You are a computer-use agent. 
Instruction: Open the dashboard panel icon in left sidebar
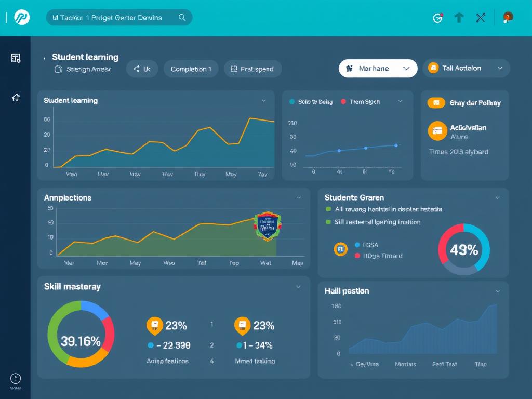coord(16,58)
